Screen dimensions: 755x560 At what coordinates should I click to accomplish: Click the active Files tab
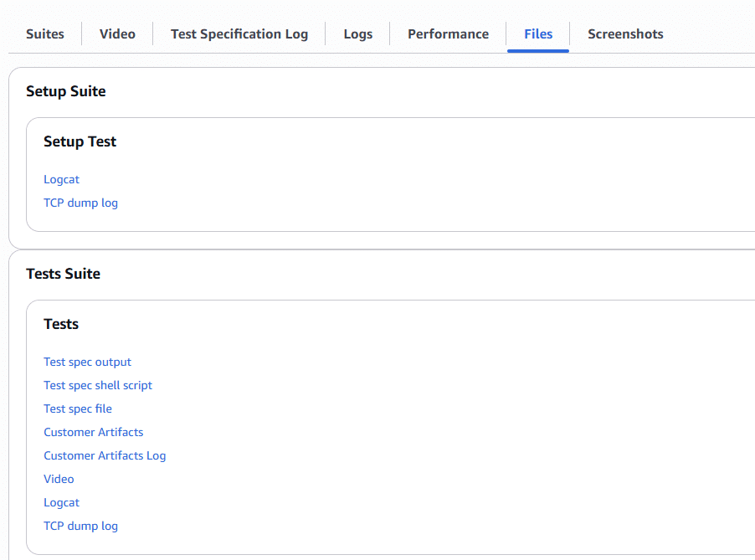[x=538, y=34]
